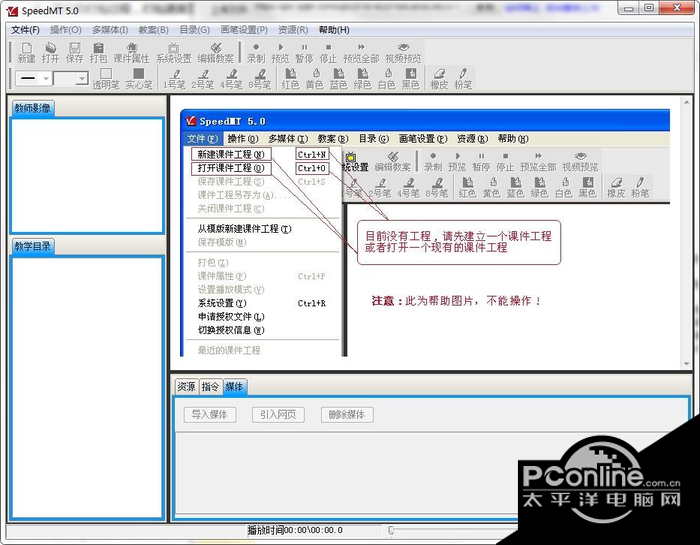Click the help view scroll-down arrow
700x545 pixels.
pyautogui.click(x=687, y=364)
